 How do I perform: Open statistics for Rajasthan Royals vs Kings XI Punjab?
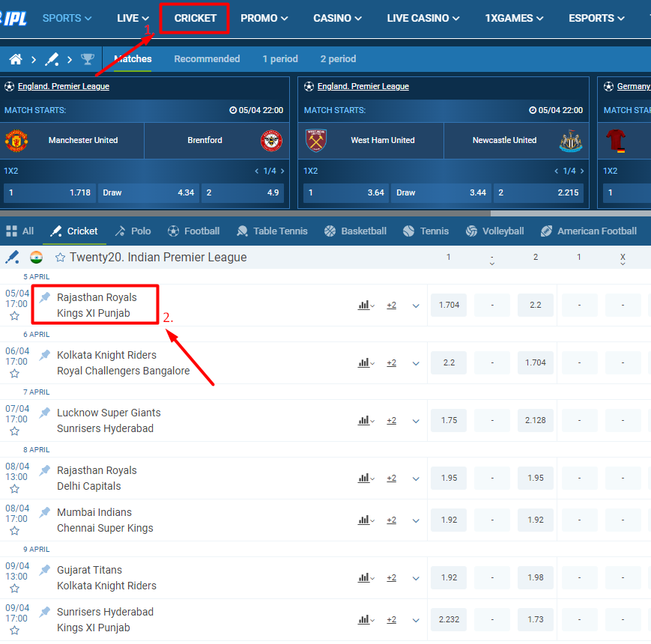click(x=366, y=306)
